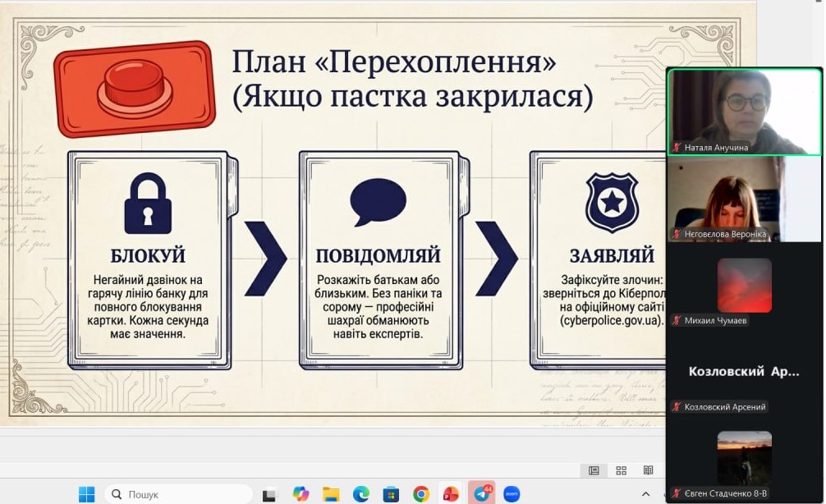Viewport: 826px width, 504px height.
Task: Switch to the Zoom app in taskbar
Action: pos(512,494)
